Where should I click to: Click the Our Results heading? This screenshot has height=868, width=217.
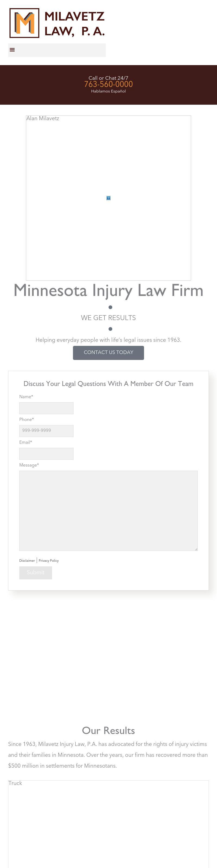[x=108, y=730]
